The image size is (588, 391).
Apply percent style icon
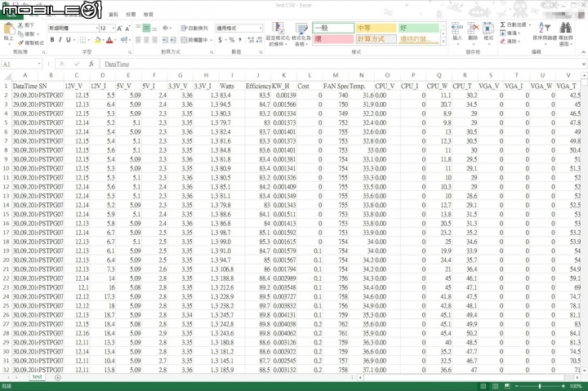(x=232, y=40)
